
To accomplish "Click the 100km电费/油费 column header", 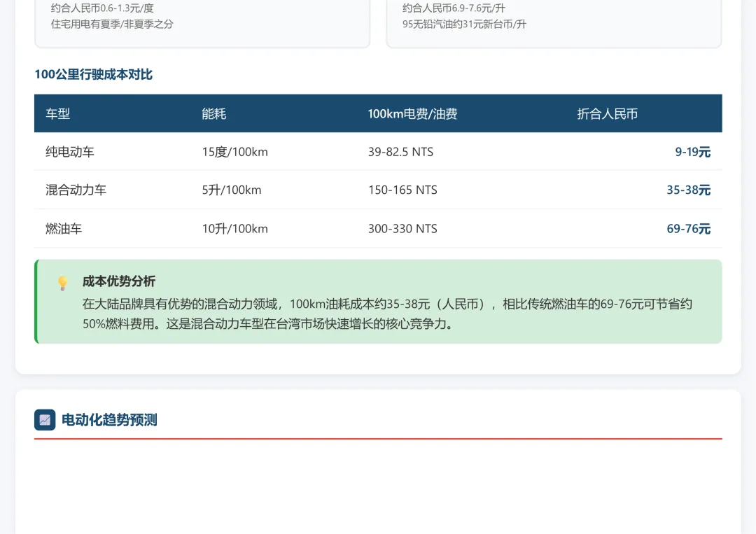I will point(413,114).
